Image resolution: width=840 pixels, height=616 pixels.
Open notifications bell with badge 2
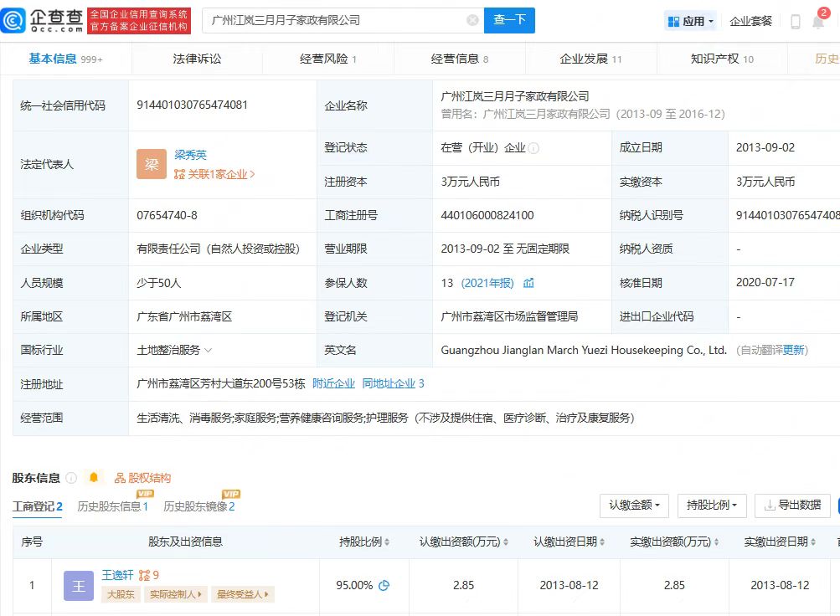click(x=818, y=21)
